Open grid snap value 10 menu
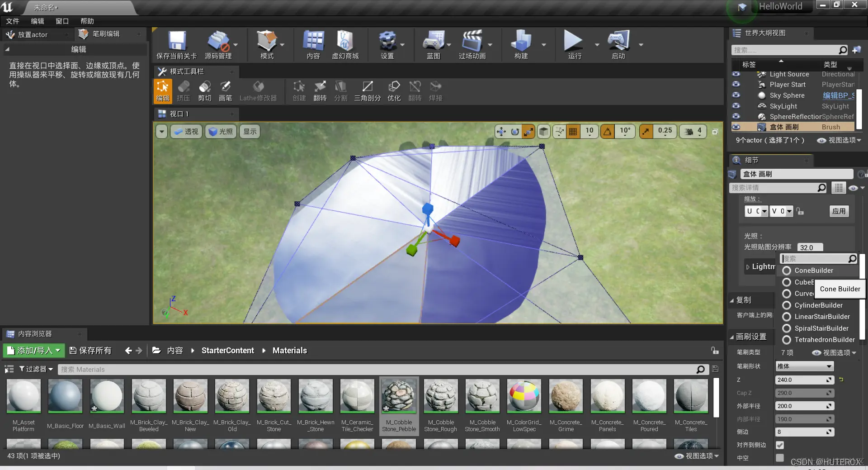Screen dimensions: 868x470 [590, 132]
